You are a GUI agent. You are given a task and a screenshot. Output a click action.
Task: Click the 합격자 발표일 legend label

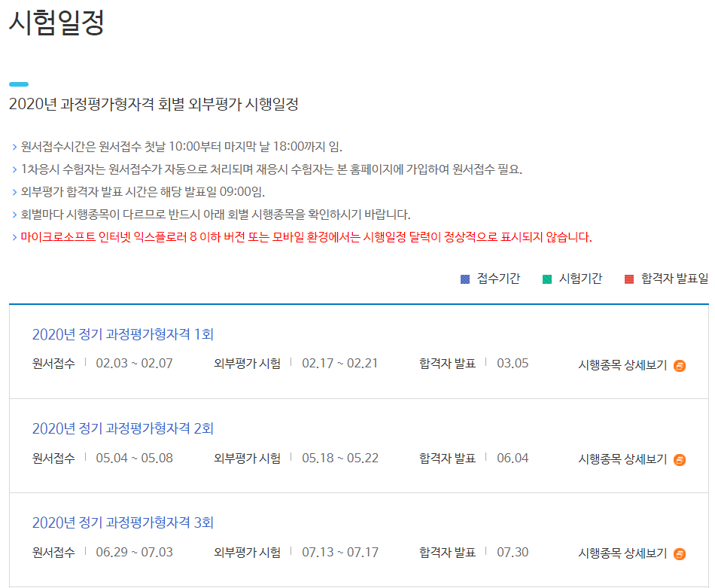click(x=675, y=279)
